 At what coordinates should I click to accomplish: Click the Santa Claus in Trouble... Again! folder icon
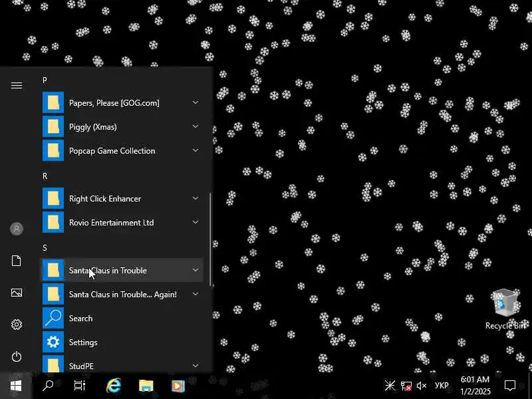53,294
